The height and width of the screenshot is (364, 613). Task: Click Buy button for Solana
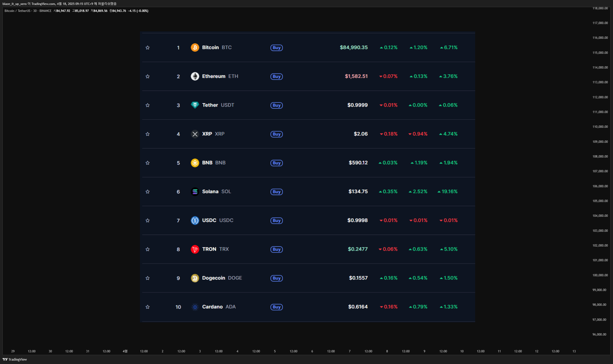(x=276, y=192)
